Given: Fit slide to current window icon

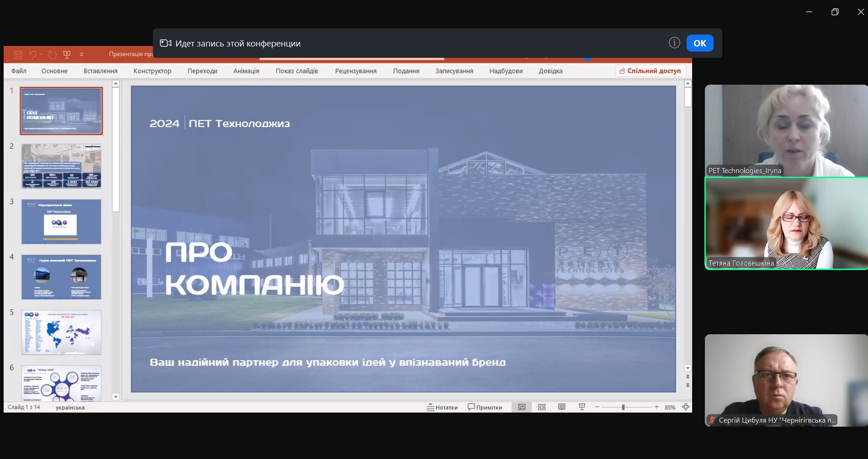Looking at the screenshot, I should tap(686, 407).
